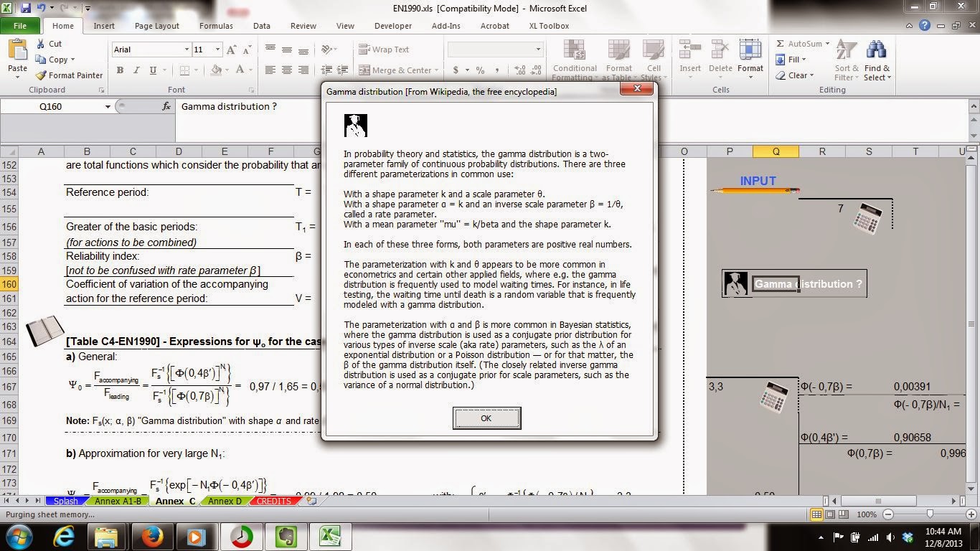Click OK in the Gamma distribution dialog
The width and height of the screenshot is (980, 551).
pos(486,418)
